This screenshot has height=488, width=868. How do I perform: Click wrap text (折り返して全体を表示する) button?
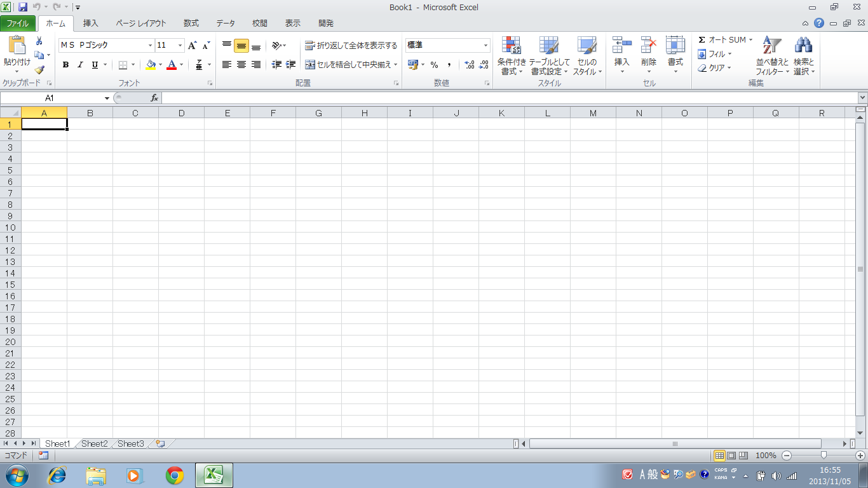[x=351, y=46]
